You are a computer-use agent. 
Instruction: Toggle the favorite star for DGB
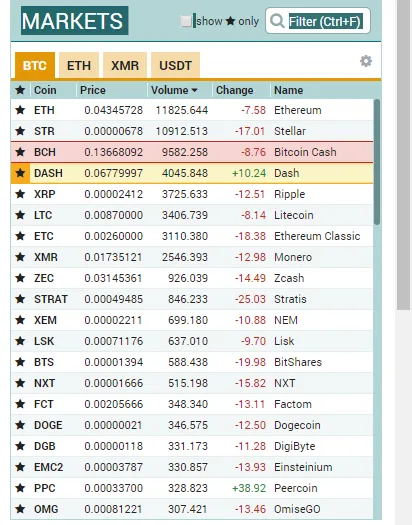tap(20, 446)
